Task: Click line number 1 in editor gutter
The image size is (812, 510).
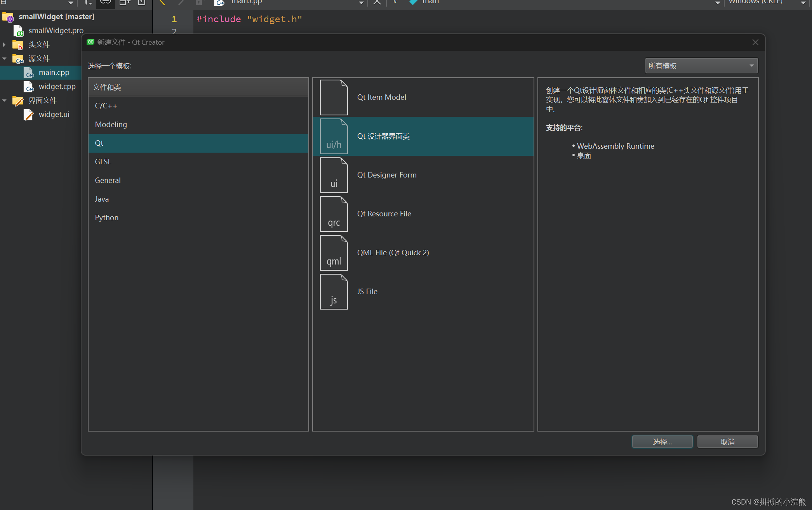Action: point(174,19)
